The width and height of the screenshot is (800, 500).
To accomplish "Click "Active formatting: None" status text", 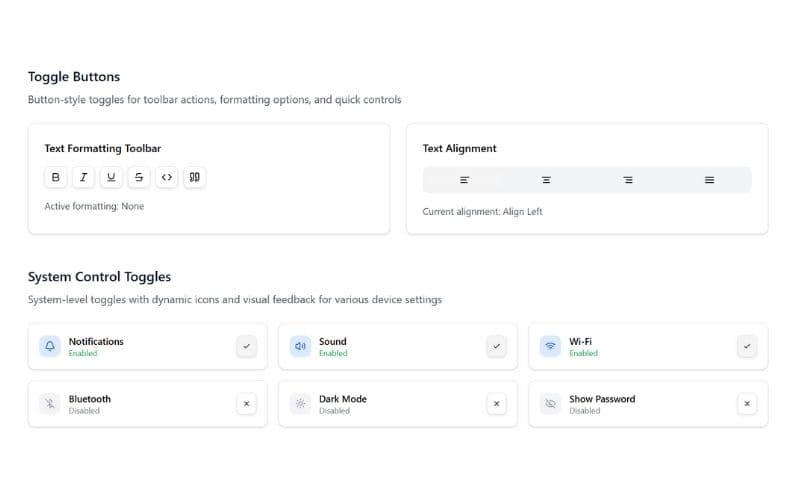I will (94, 206).
